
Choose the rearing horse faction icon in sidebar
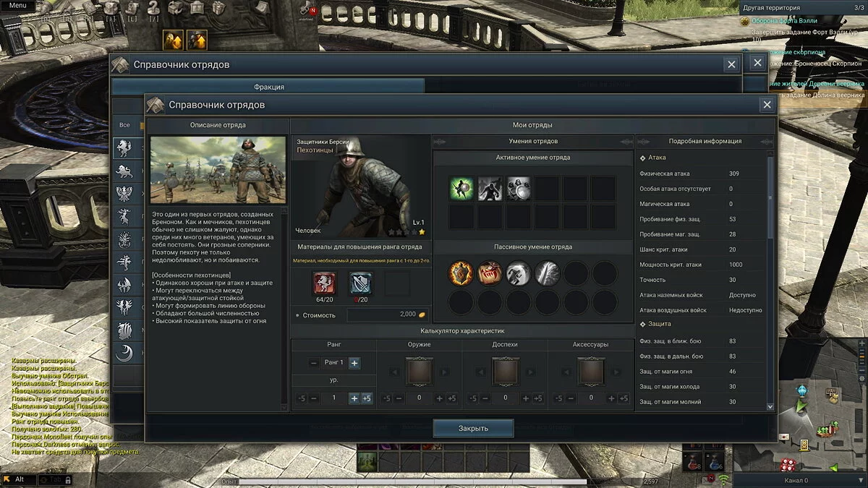pos(124,148)
